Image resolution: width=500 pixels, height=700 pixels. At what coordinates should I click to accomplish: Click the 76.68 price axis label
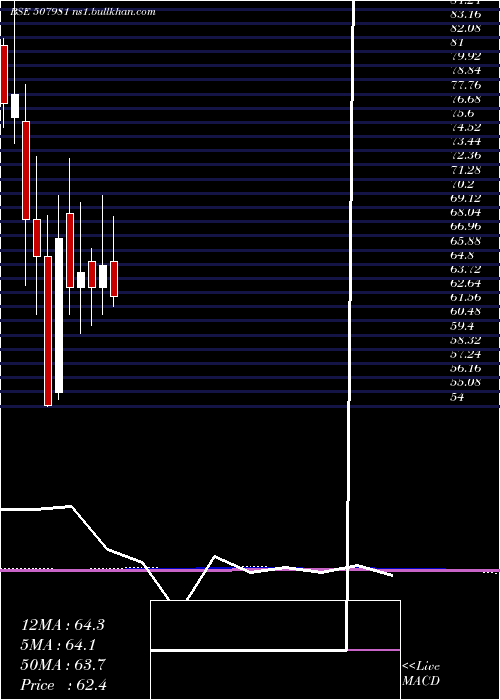point(466,99)
